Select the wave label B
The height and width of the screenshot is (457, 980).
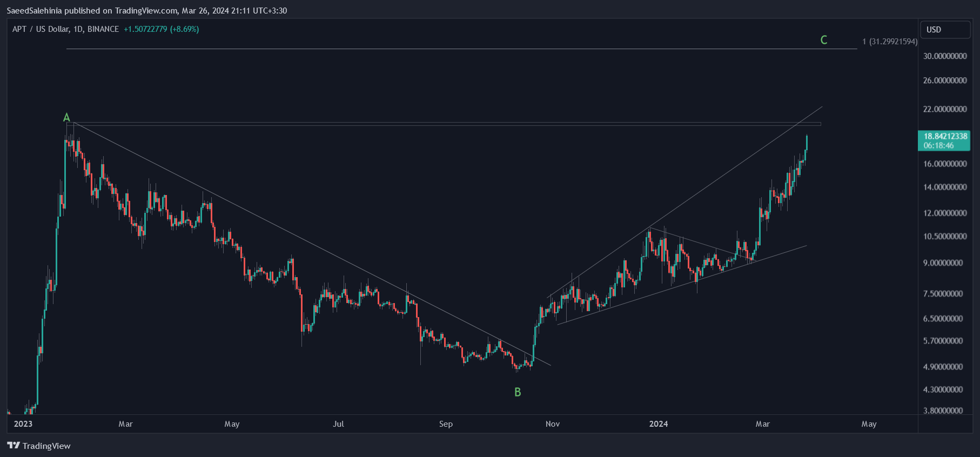[518, 392]
